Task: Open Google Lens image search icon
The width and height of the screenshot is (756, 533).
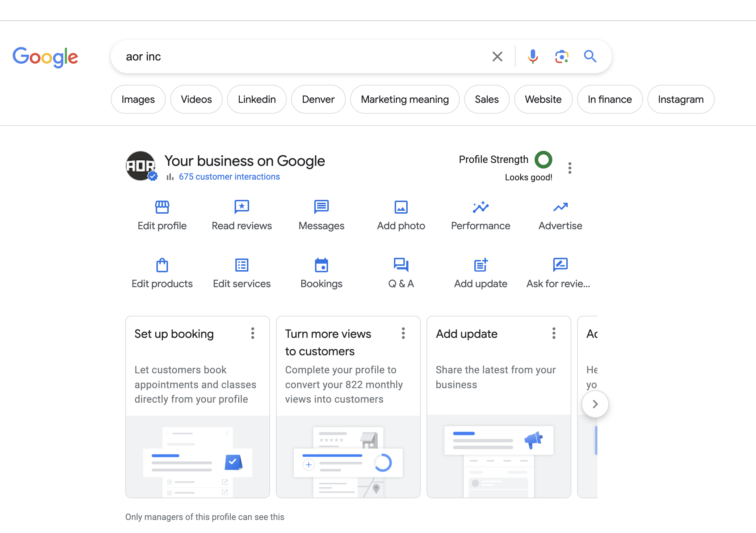Action: coord(562,56)
